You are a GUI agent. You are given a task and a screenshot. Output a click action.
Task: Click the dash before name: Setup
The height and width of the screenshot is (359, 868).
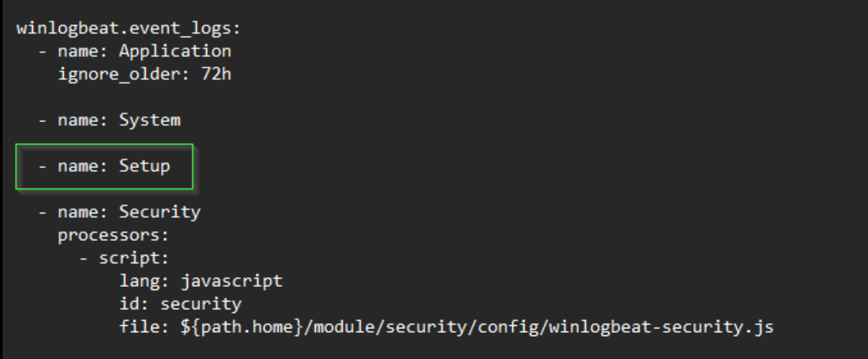click(42, 166)
